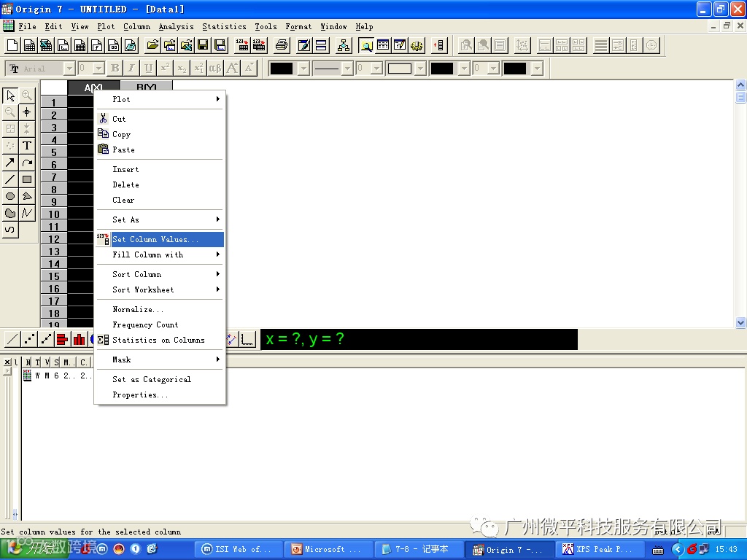Expand the Fill Column with submenu
Image resolution: width=747 pixels, height=560 pixels.
click(160, 254)
